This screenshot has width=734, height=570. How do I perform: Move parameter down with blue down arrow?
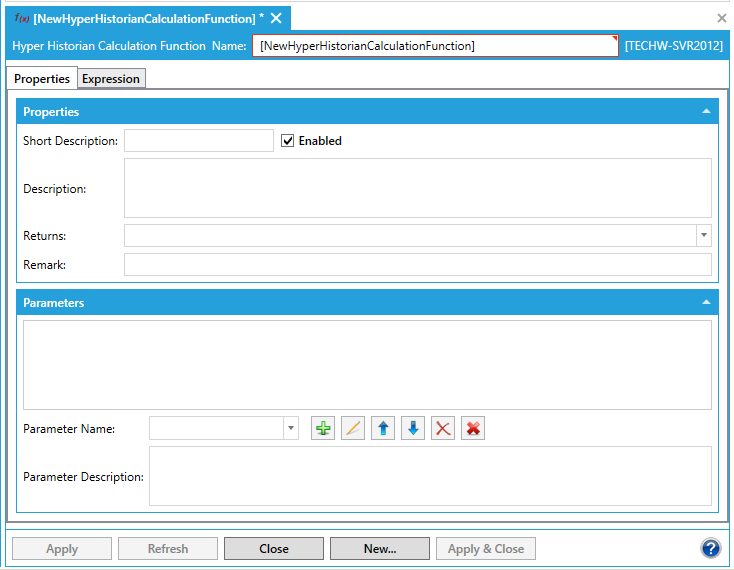(x=413, y=428)
